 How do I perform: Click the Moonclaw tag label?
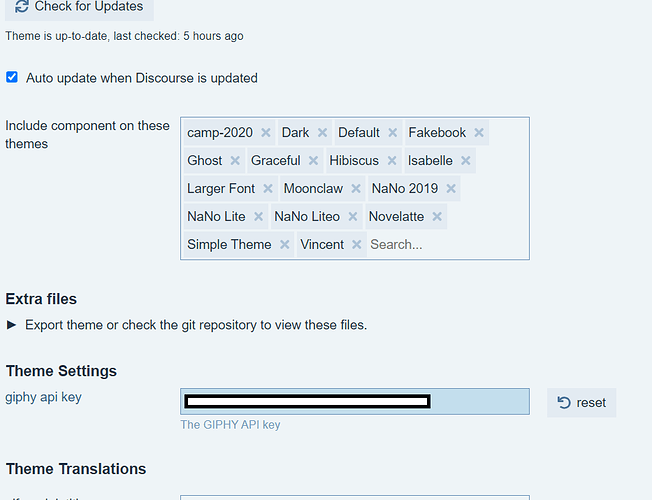(x=313, y=188)
